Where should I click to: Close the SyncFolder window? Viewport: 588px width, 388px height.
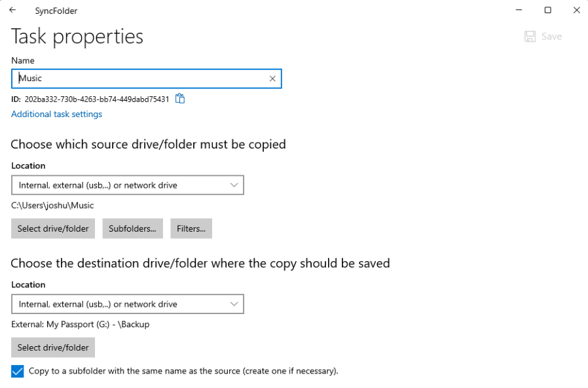coord(577,10)
